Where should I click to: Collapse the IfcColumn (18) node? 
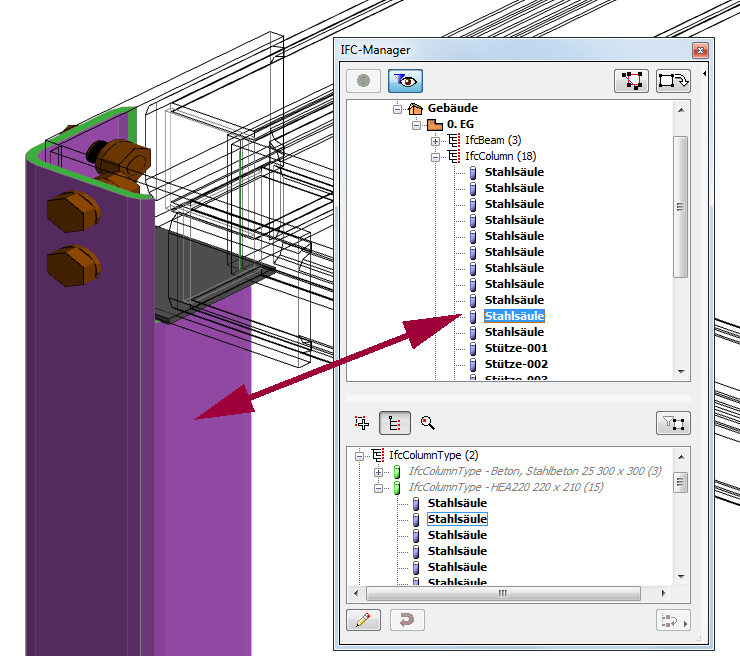click(x=435, y=157)
